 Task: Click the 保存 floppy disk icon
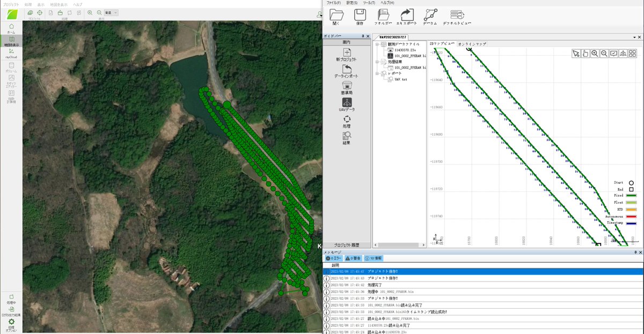click(360, 17)
